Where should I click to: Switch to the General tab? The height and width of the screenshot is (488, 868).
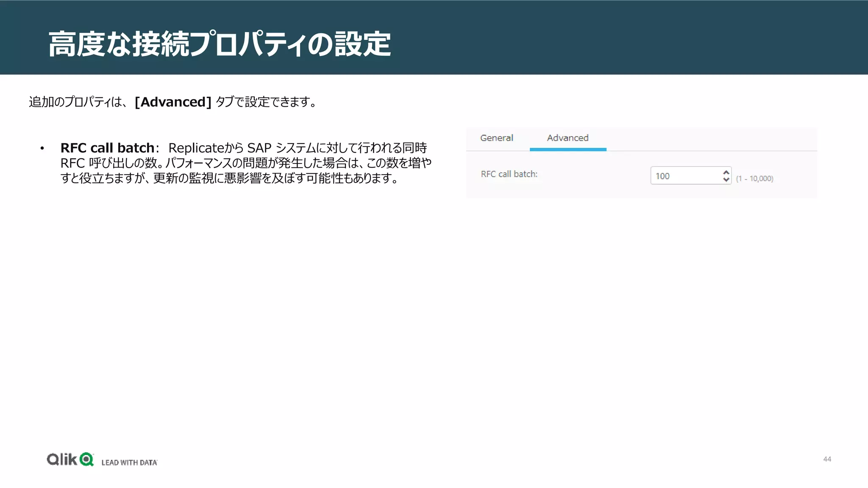pos(496,138)
